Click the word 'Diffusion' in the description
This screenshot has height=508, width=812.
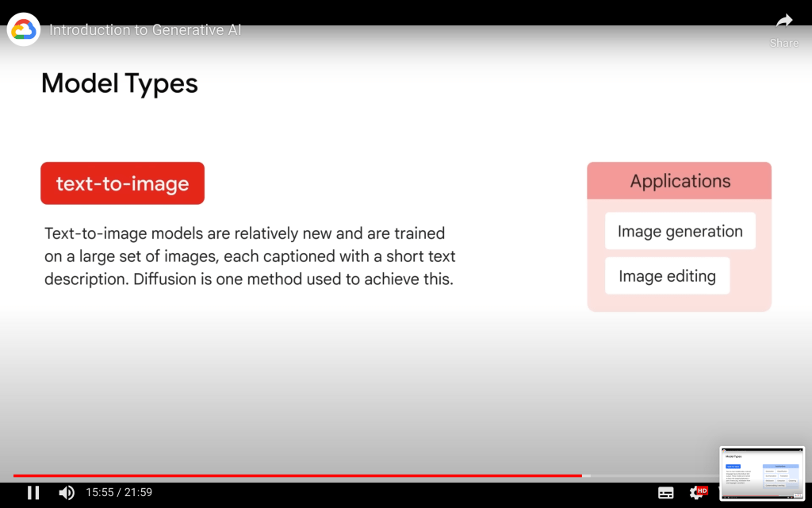point(164,279)
